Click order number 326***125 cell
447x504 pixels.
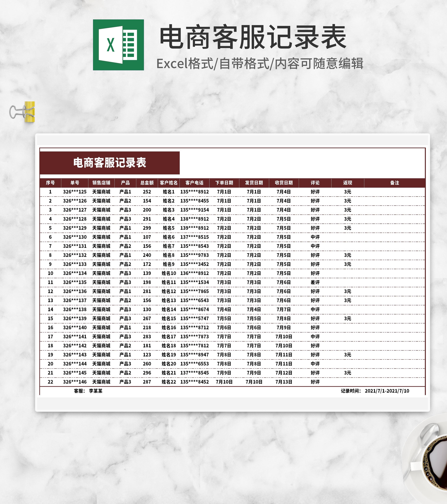pos(75,192)
